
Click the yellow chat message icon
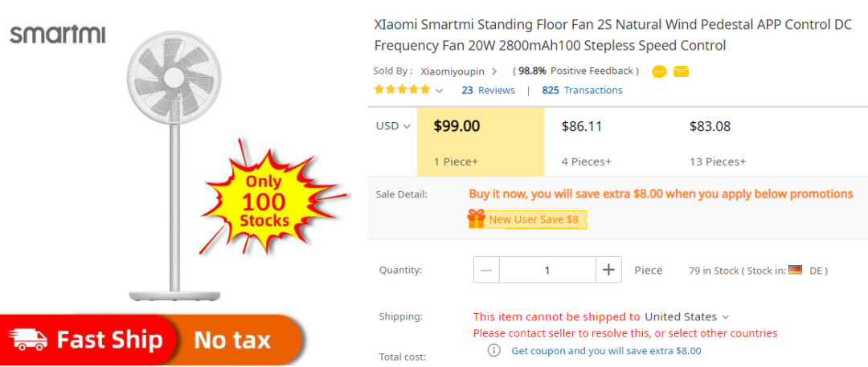pos(659,71)
